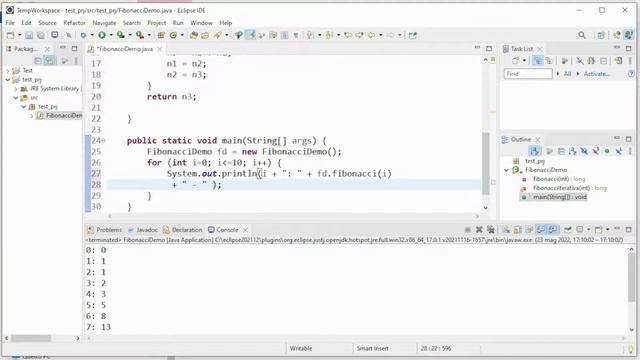
Task: Click the Remove All Terminated Launches console icon
Action: [491, 230]
